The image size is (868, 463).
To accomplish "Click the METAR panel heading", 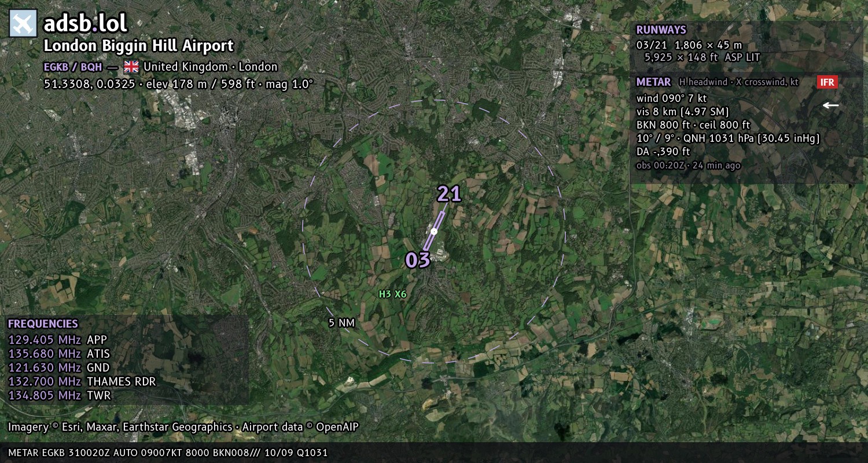I will click(653, 82).
